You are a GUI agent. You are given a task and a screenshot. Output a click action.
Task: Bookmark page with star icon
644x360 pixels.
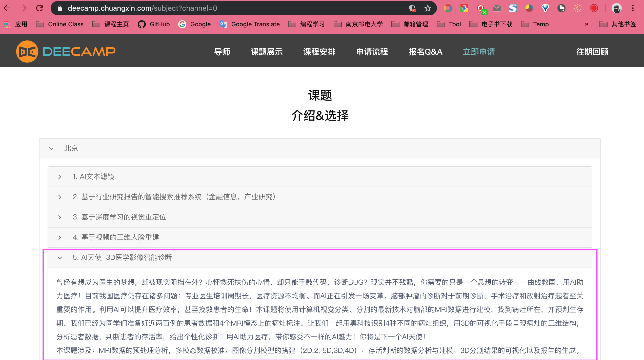click(428, 8)
